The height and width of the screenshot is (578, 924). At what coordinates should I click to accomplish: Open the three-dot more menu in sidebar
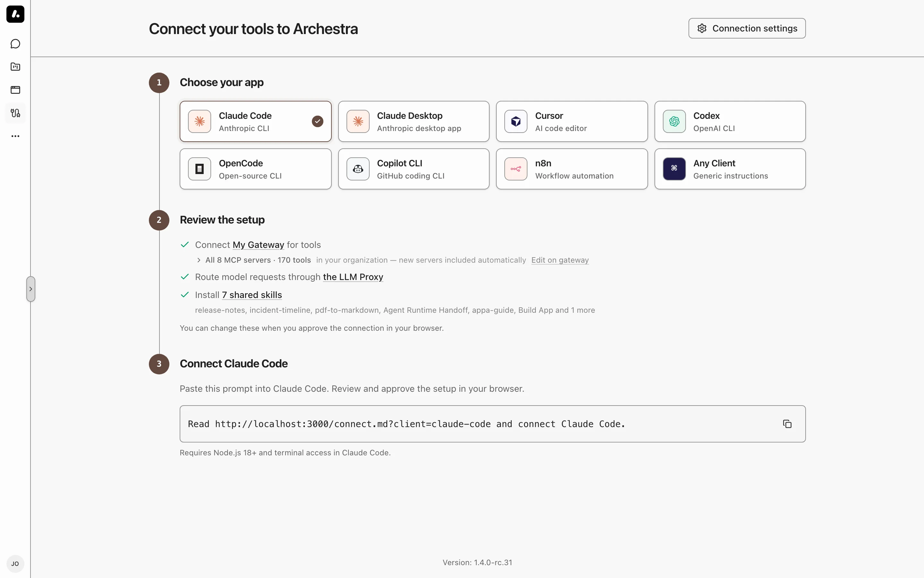pos(15,136)
